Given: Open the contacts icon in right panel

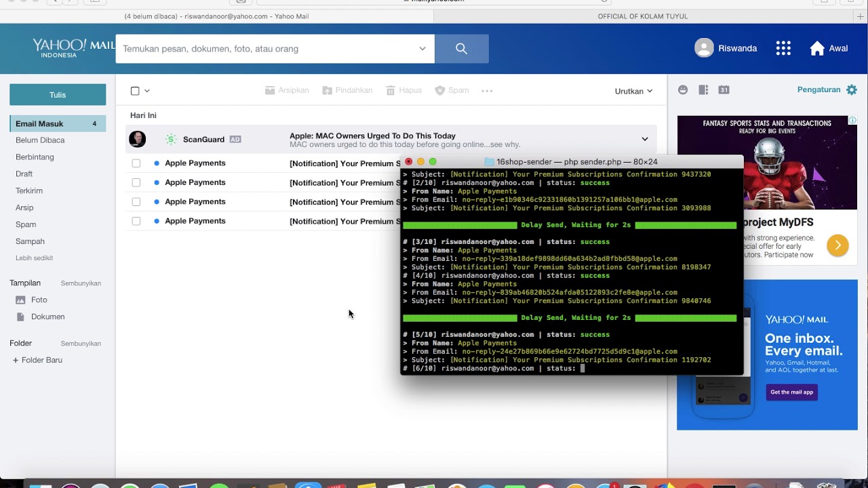Looking at the screenshot, I should tap(683, 89).
